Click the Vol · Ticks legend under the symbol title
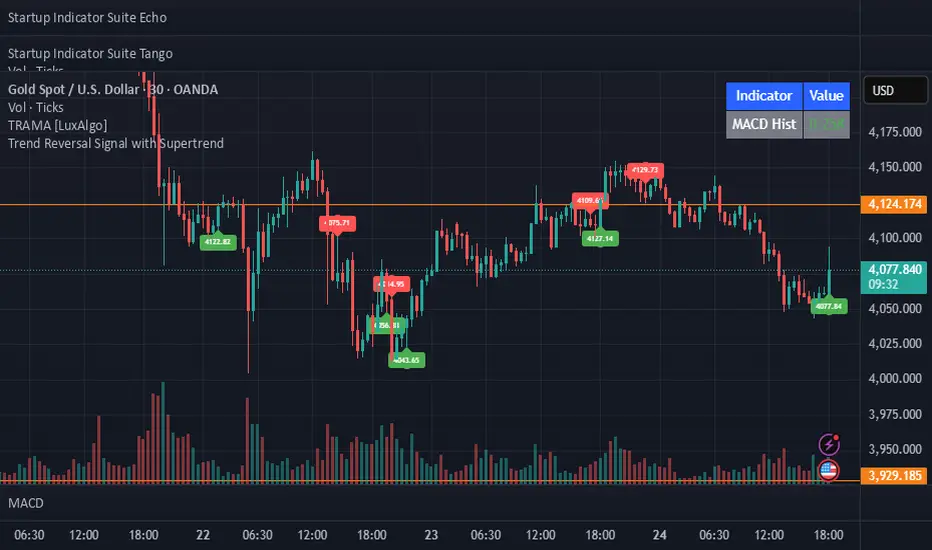932x550 pixels. pos(35,106)
